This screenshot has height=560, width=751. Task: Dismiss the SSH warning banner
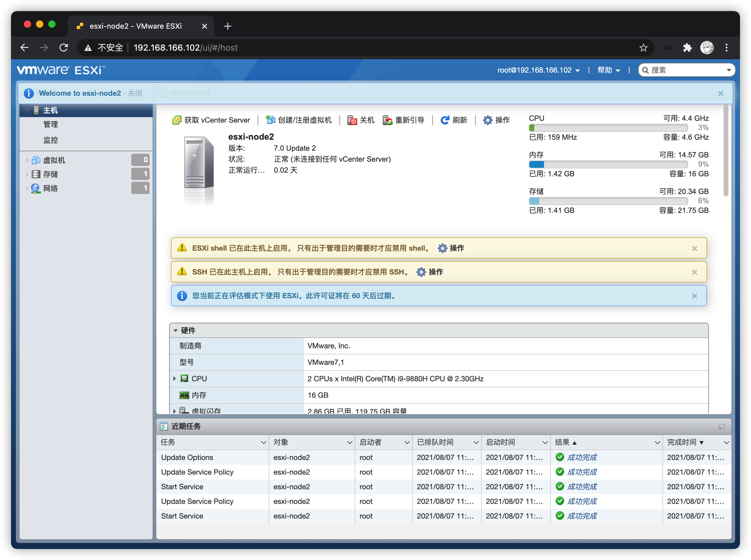695,272
